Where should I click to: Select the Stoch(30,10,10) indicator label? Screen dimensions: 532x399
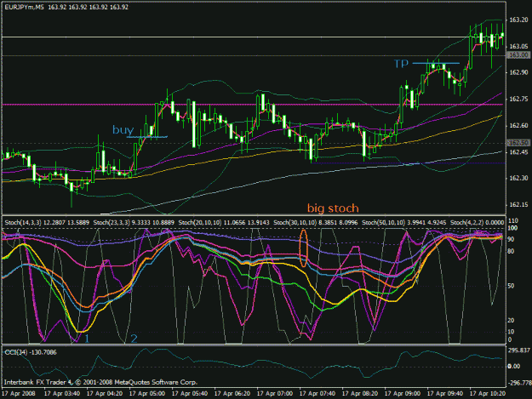[316, 222]
